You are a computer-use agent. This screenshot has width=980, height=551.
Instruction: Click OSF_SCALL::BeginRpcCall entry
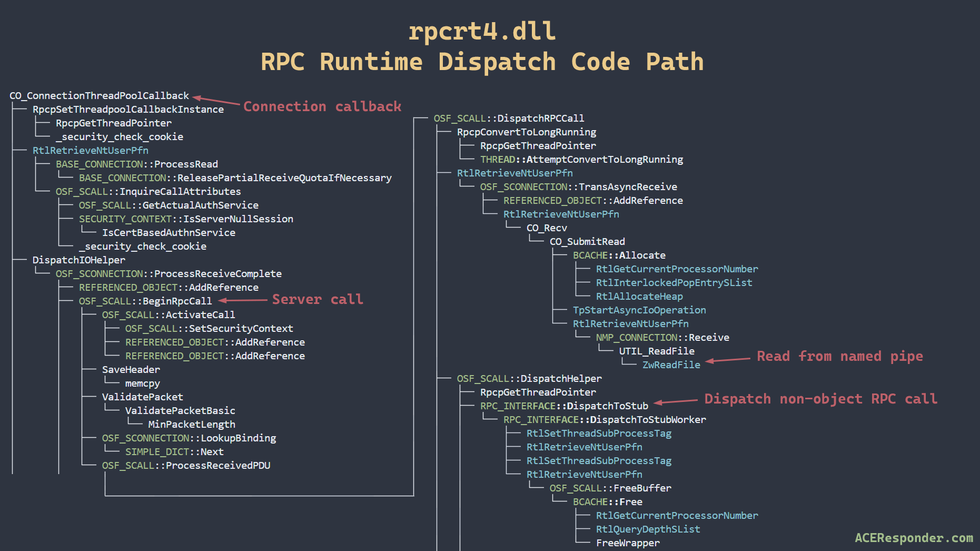click(145, 301)
